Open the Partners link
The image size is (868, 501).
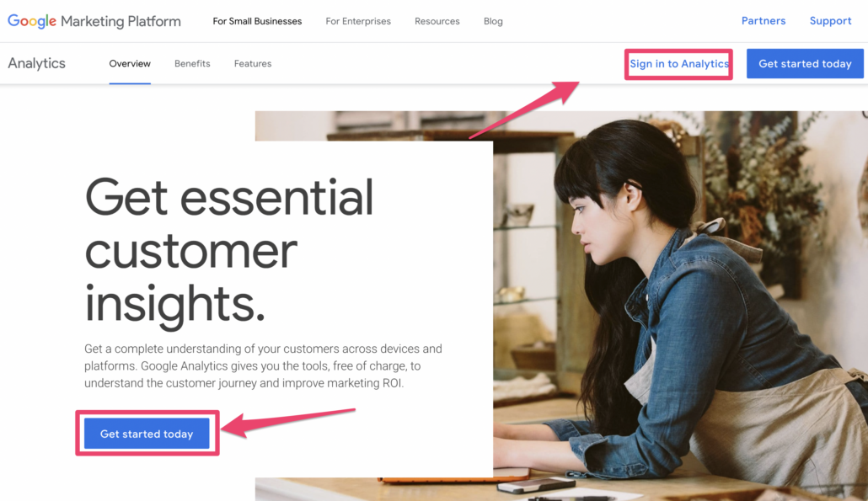click(764, 21)
